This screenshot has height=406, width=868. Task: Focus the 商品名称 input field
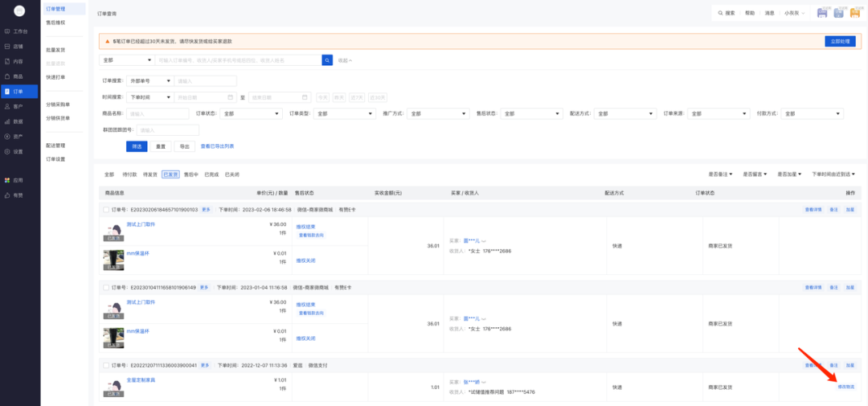point(158,113)
